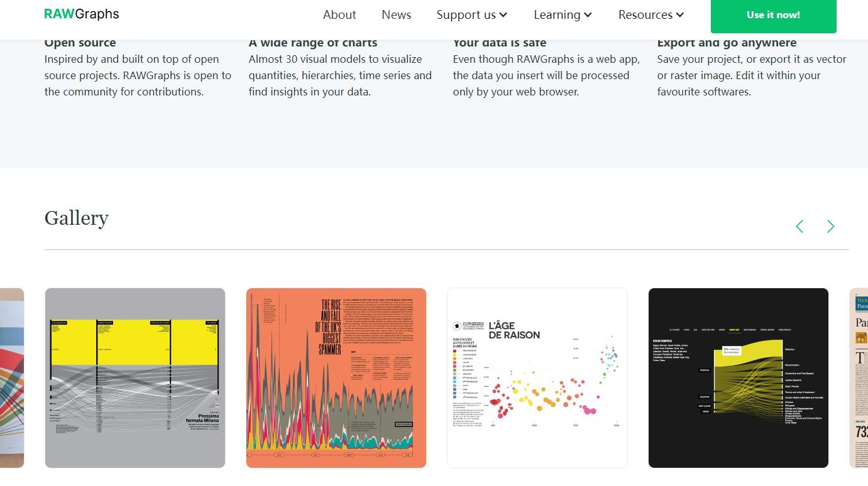The image size is (868, 486).
Task: Show next gallery items with right arrow
Action: pyautogui.click(x=831, y=226)
